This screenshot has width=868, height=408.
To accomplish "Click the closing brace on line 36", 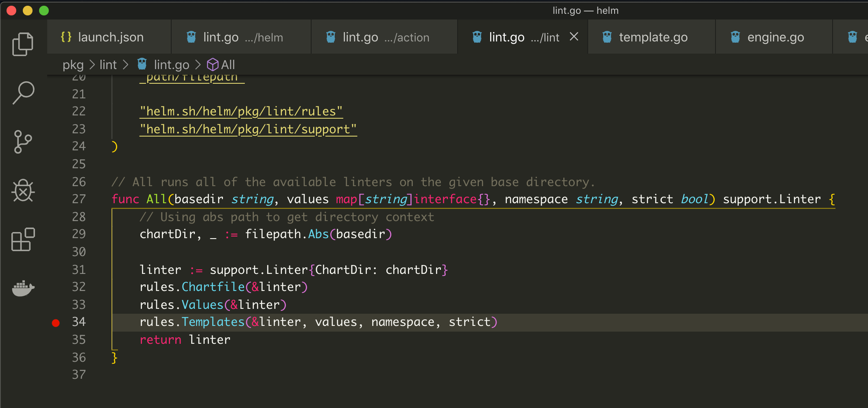I will click(x=115, y=358).
